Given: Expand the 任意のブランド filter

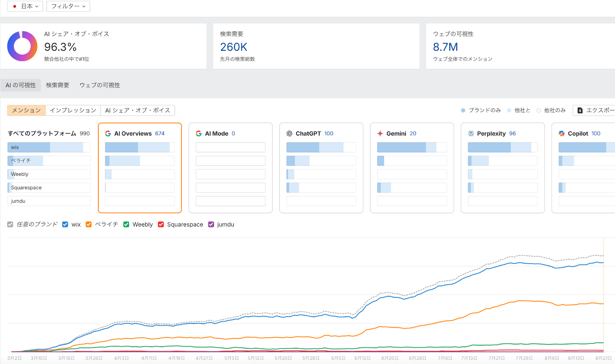Looking at the screenshot, I should click(x=10, y=224).
